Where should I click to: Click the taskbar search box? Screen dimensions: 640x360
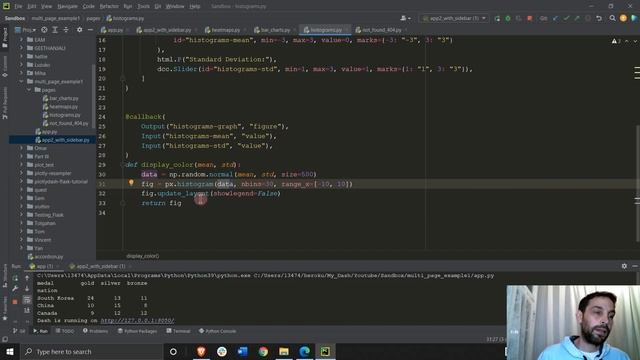(x=91, y=351)
